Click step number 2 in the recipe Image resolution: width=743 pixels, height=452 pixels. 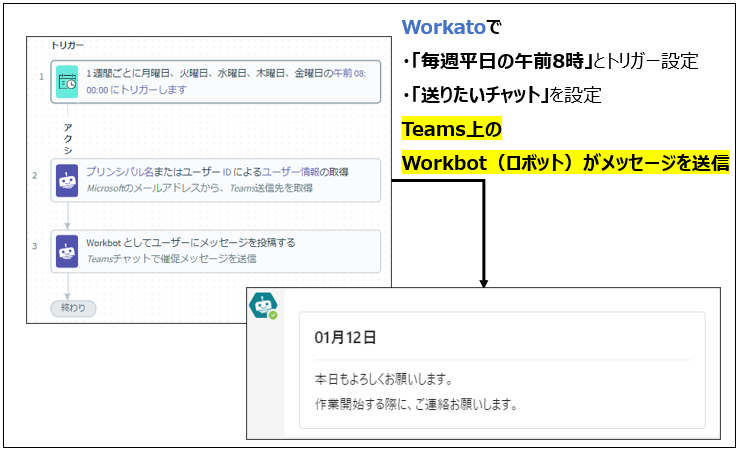[x=35, y=175]
